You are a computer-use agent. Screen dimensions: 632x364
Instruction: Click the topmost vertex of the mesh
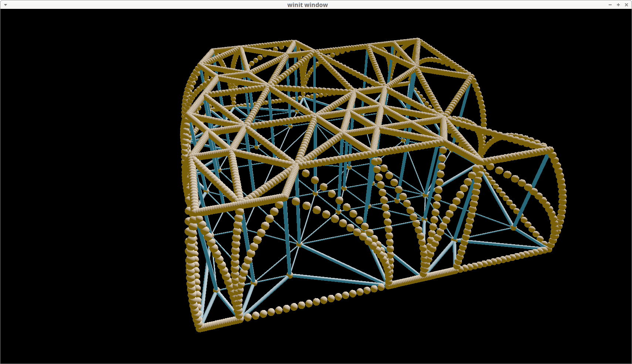pyautogui.click(x=418, y=39)
